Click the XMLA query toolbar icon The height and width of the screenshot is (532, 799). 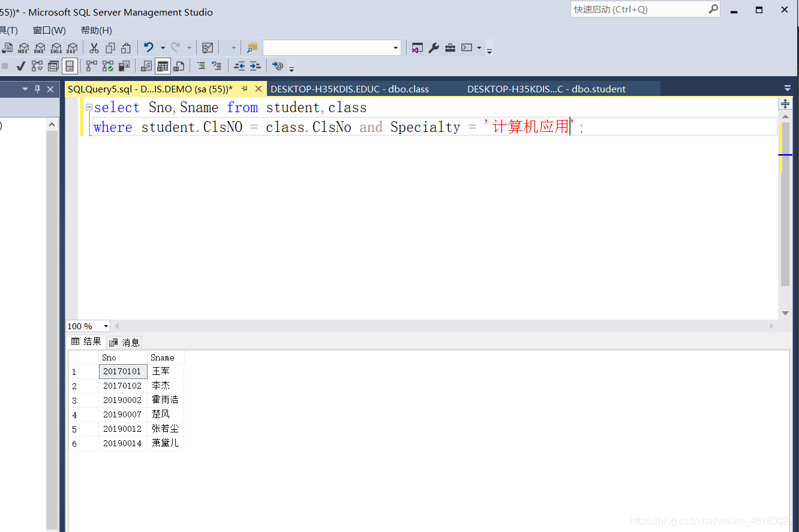click(56, 48)
